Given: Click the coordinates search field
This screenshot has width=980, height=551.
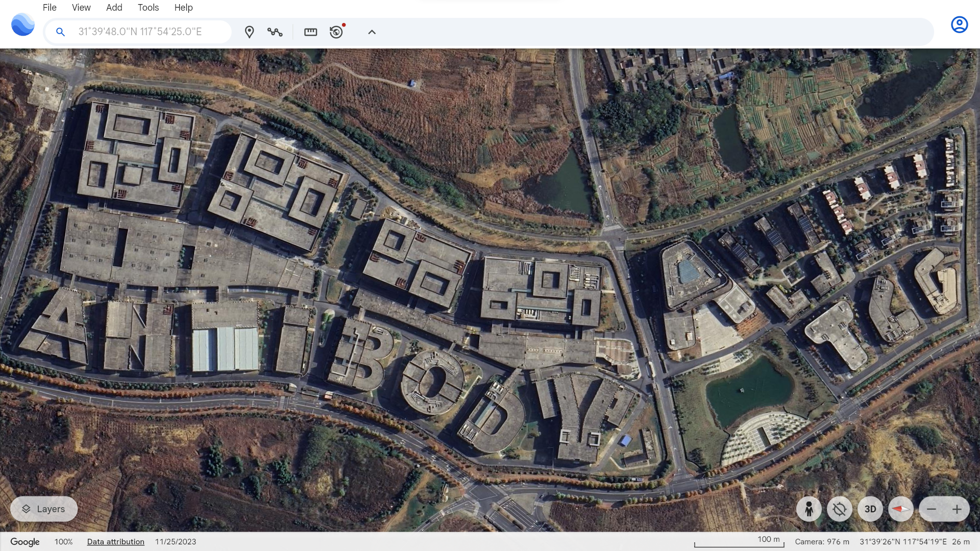Looking at the screenshot, I should (x=148, y=32).
